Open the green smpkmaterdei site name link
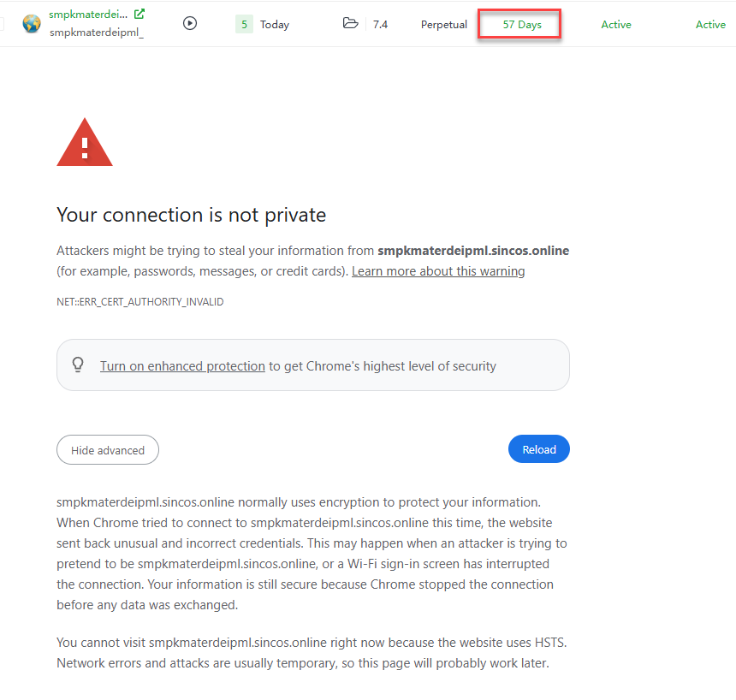 click(x=88, y=15)
